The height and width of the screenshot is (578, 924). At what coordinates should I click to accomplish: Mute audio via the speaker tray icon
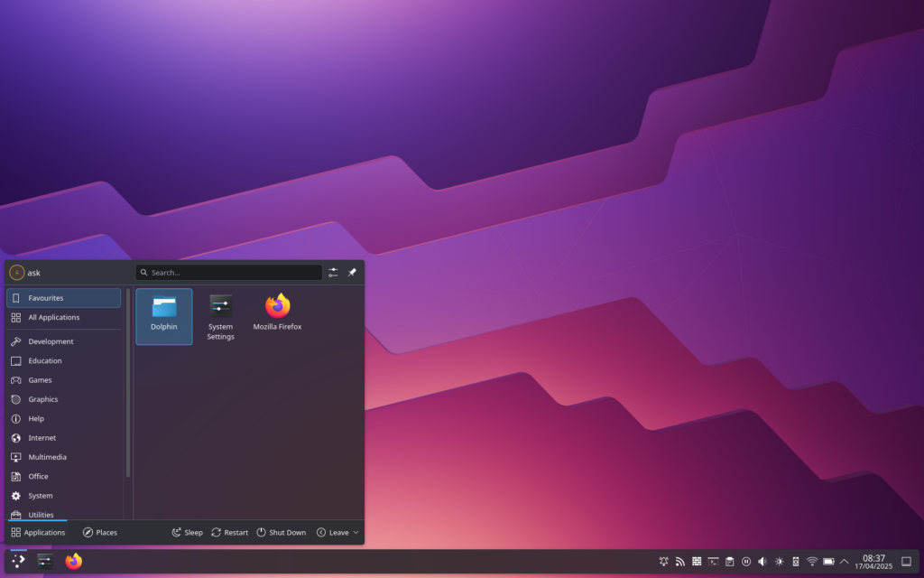click(x=762, y=561)
